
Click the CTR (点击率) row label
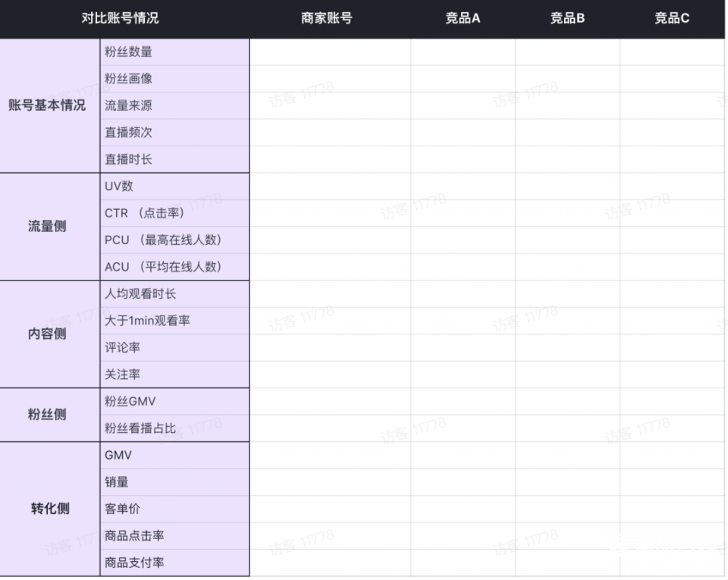click(174, 213)
